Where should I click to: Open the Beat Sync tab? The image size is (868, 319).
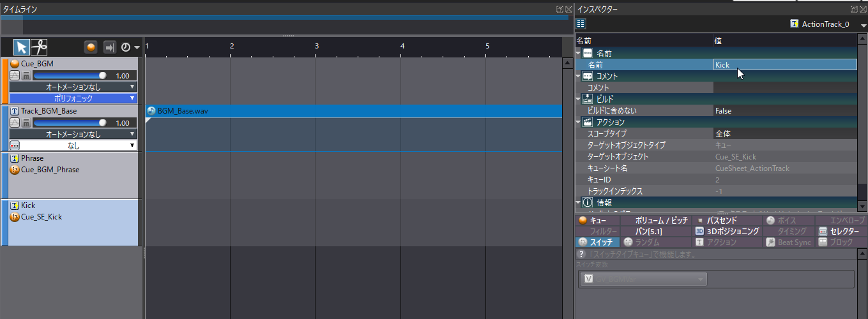click(x=788, y=242)
